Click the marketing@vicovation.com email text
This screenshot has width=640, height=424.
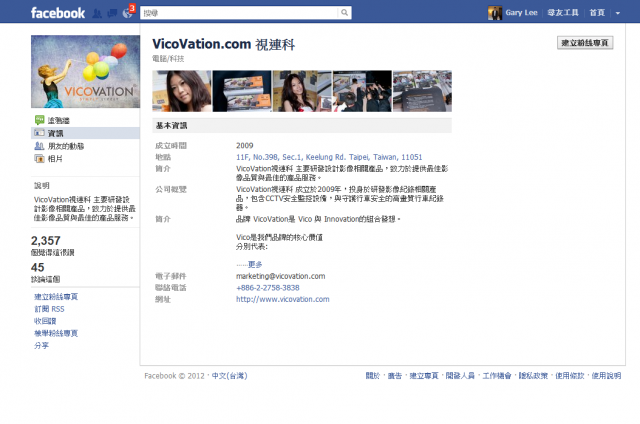click(280, 276)
